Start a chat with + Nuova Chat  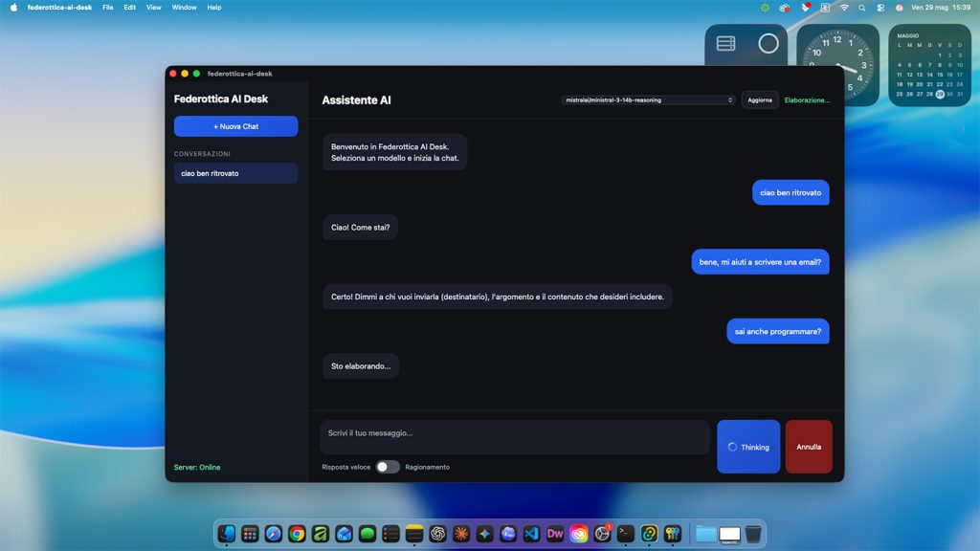point(235,126)
